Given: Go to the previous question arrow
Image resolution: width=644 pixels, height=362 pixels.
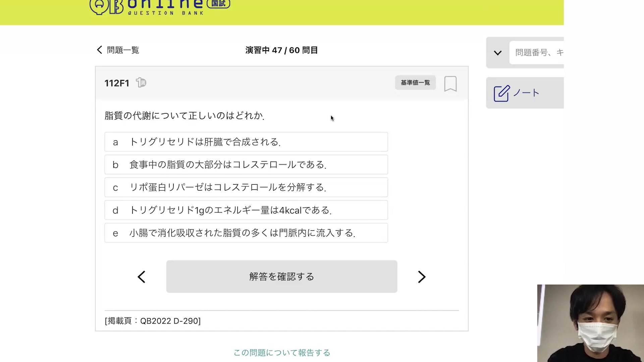Looking at the screenshot, I should click(142, 277).
